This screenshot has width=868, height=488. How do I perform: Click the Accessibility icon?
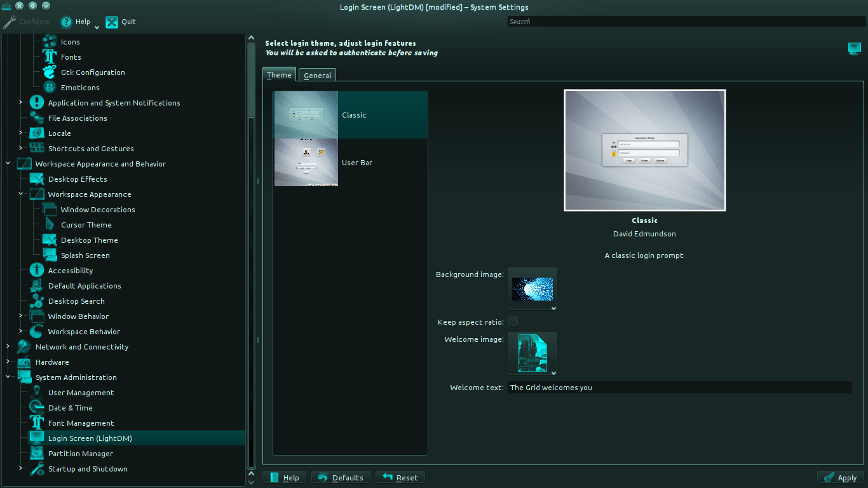point(37,271)
